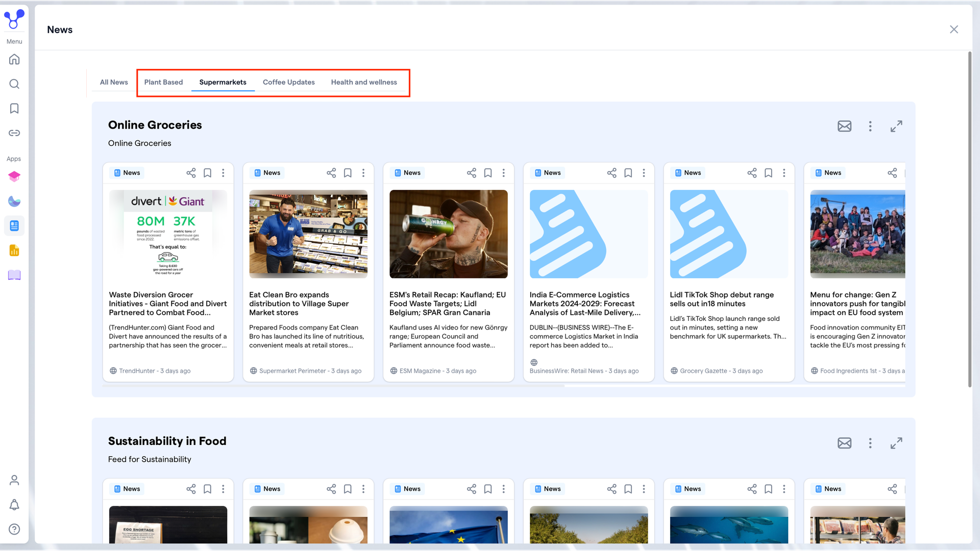Open more options on India E-Commerce card

644,173
